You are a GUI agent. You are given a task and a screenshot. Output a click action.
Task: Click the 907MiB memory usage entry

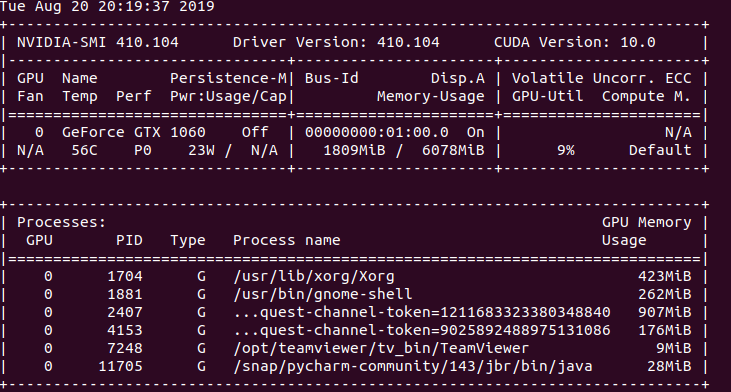pos(664,312)
